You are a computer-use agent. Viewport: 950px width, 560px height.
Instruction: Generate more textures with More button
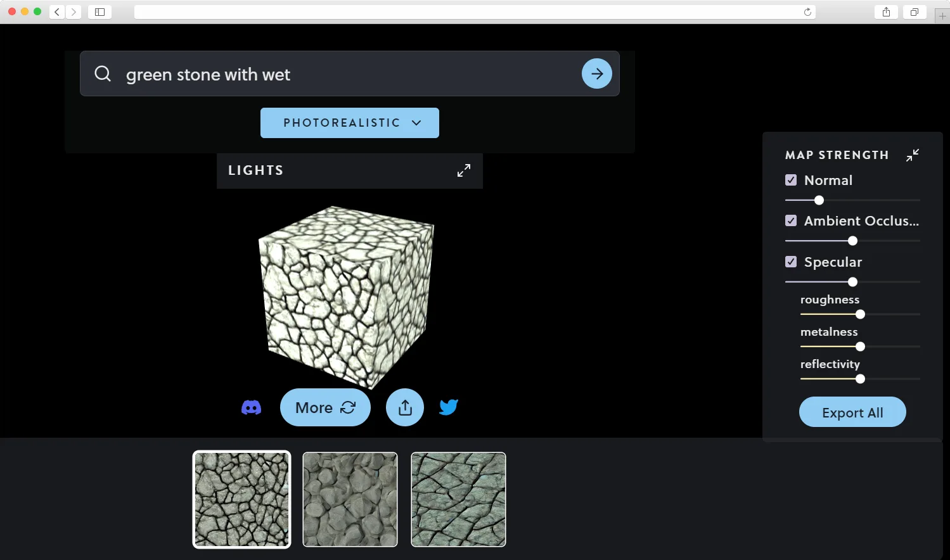325,407
